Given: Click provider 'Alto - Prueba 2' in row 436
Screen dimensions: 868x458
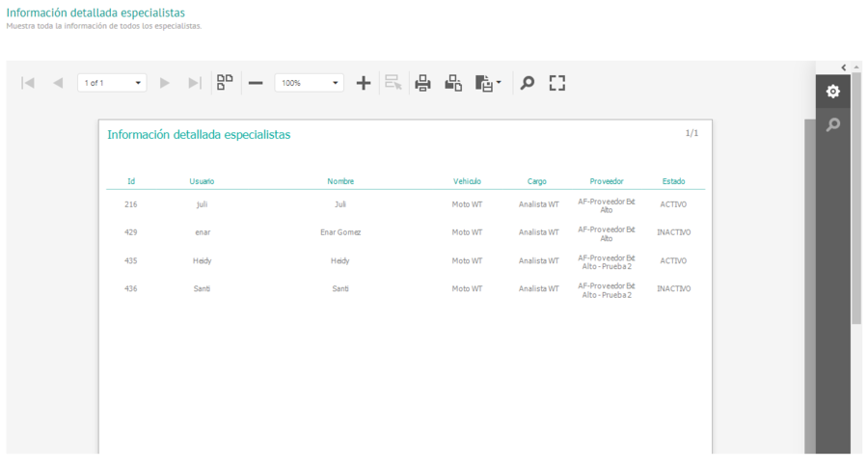Looking at the screenshot, I should [607, 295].
